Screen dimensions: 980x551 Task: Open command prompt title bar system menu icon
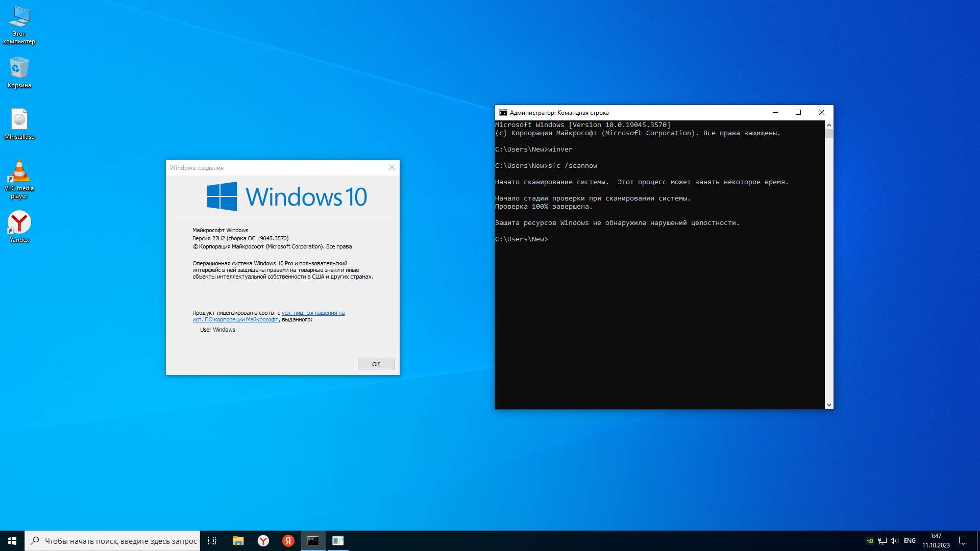coord(503,113)
